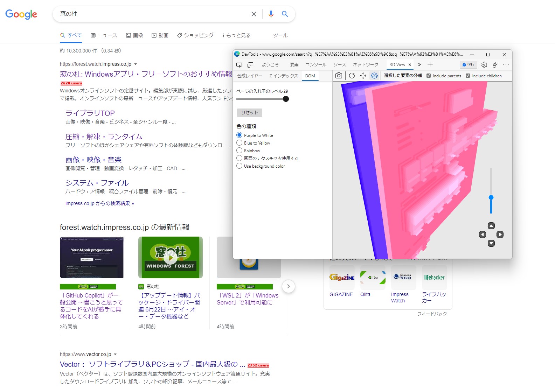Open ライブラリTOP sitelink
The height and width of the screenshot is (392, 555).
tap(90, 113)
